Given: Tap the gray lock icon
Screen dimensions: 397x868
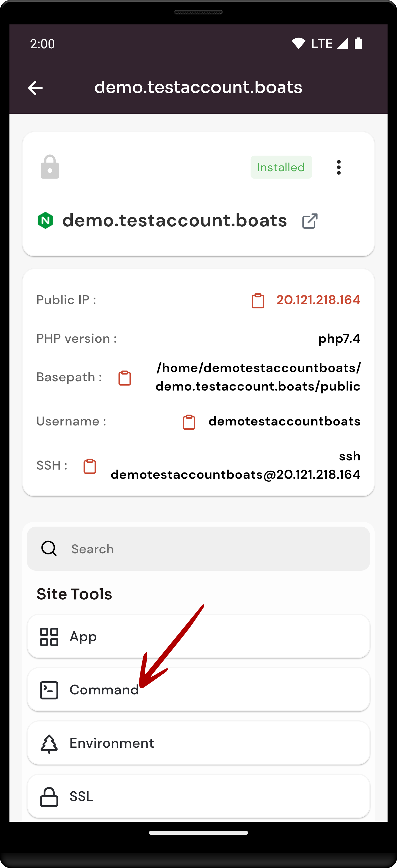Looking at the screenshot, I should tap(50, 167).
